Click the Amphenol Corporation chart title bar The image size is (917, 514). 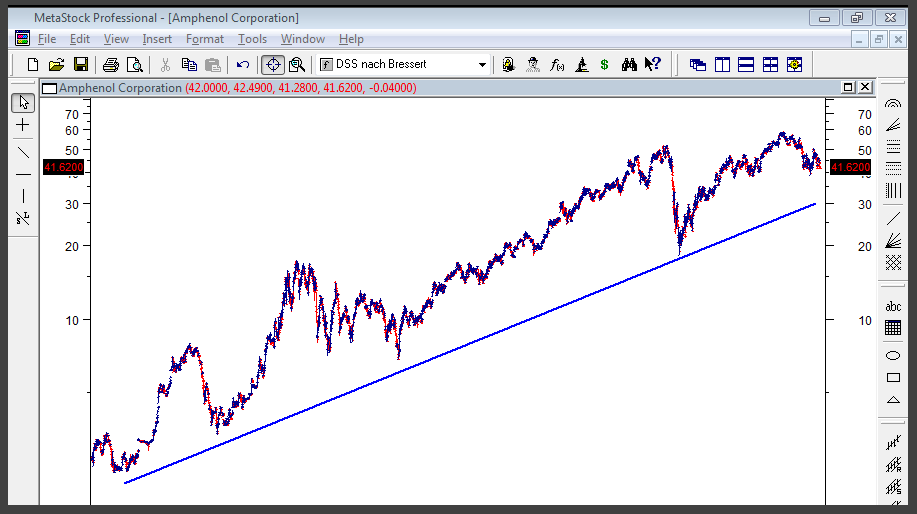pyautogui.click(x=458, y=88)
